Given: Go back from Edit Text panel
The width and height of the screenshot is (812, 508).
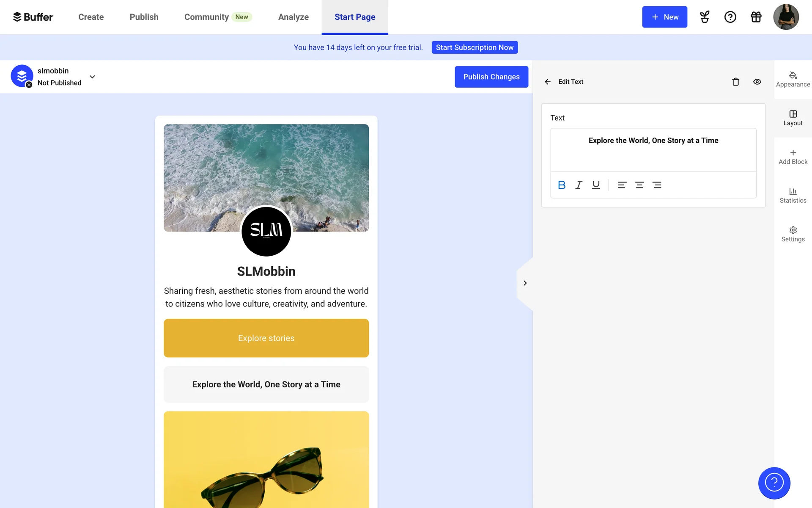Looking at the screenshot, I should pyautogui.click(x=548, y=82).
